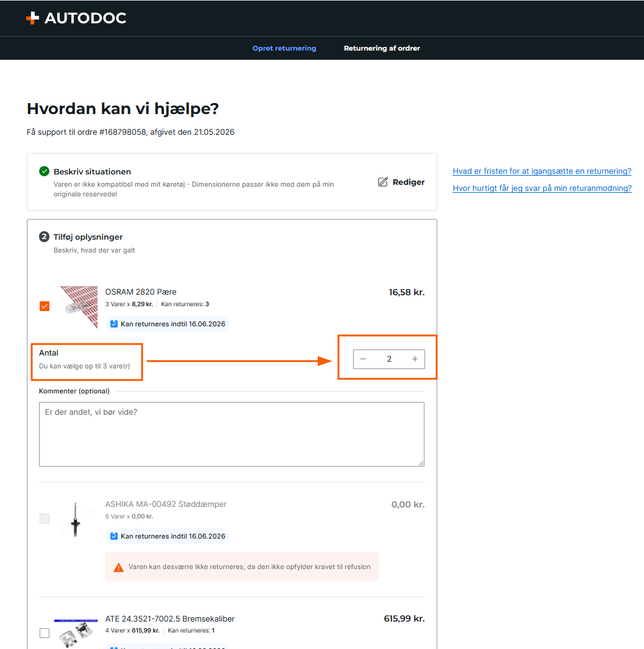Click the '4 Varer x 615,99 kr.' text
The width and height of the screenshot is (644, 649).
coord(132,631)
